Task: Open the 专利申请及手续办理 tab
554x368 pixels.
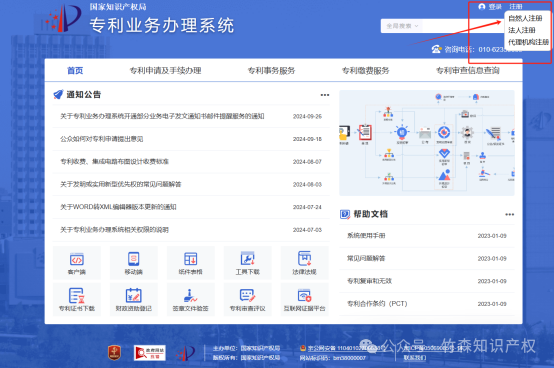Action: coord(165,71)
